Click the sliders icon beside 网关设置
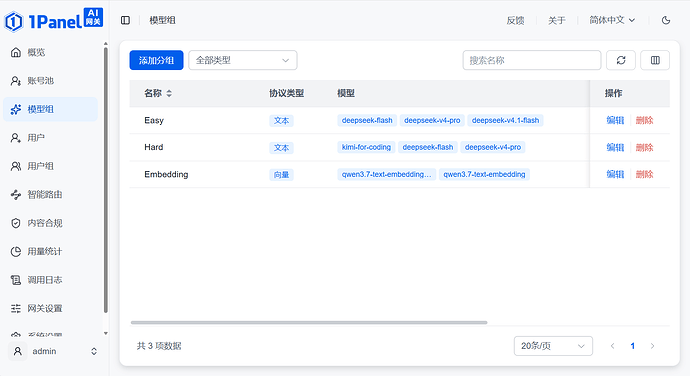This screenshot has height=376, width=690. [x=16, y=308]
